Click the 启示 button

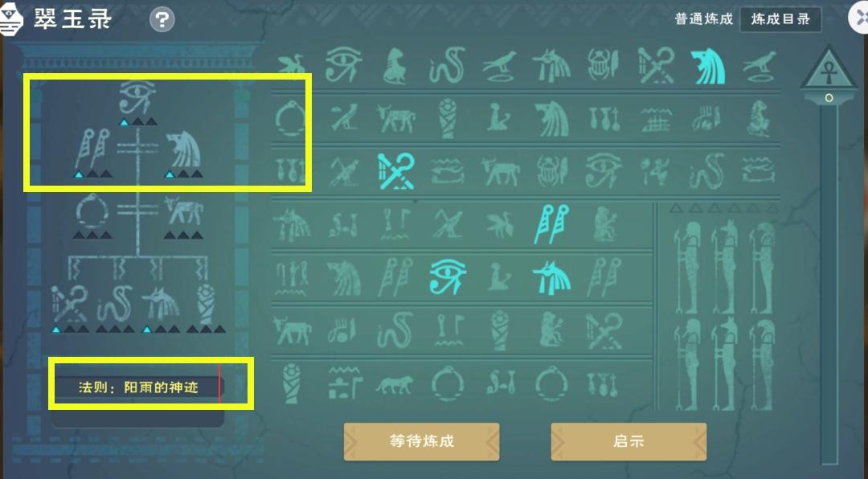click(628, 441)
